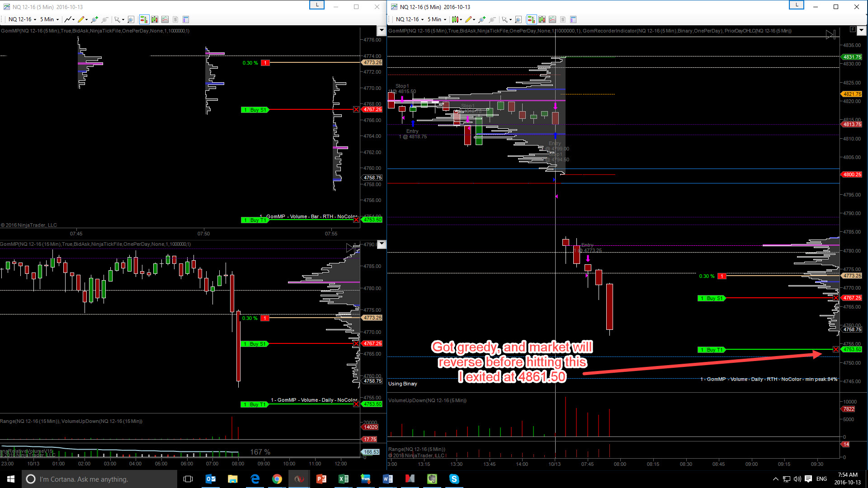Show hidden system tray icons
The height and width of the screenshot is (488, 868).
pos(776,479)
